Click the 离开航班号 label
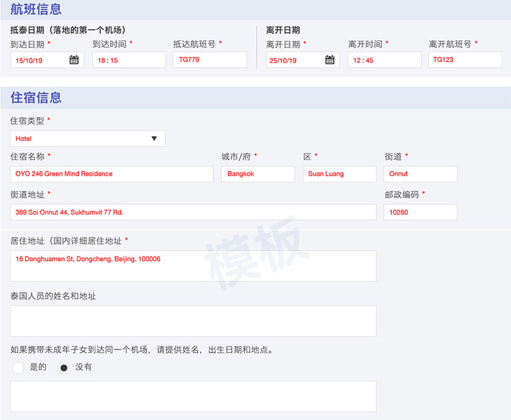The height and width of the screenshot is (420, 511). (x=450, y=44)
